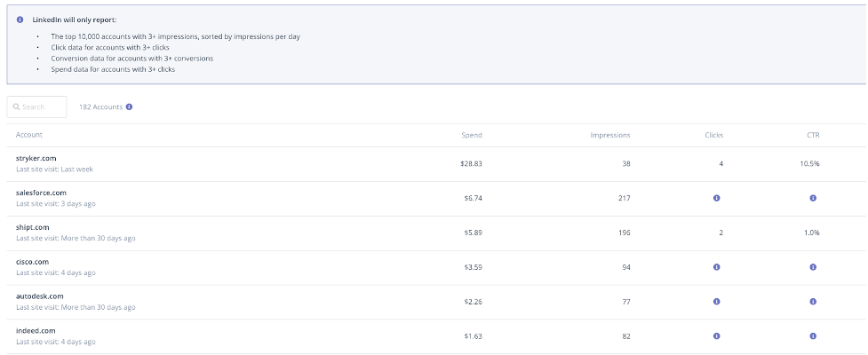The image size is (868, 355).
Task: Click 'Last site visit: 4 days ago' under indeed.com
Action: [x=55, y=342]
